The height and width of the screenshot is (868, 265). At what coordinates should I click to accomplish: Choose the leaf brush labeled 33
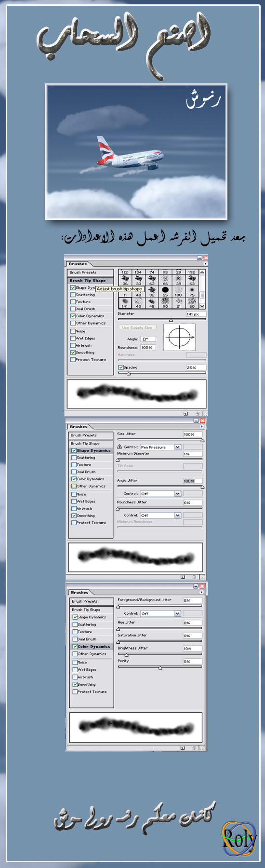pyautogui.click(x=139, y=280)
